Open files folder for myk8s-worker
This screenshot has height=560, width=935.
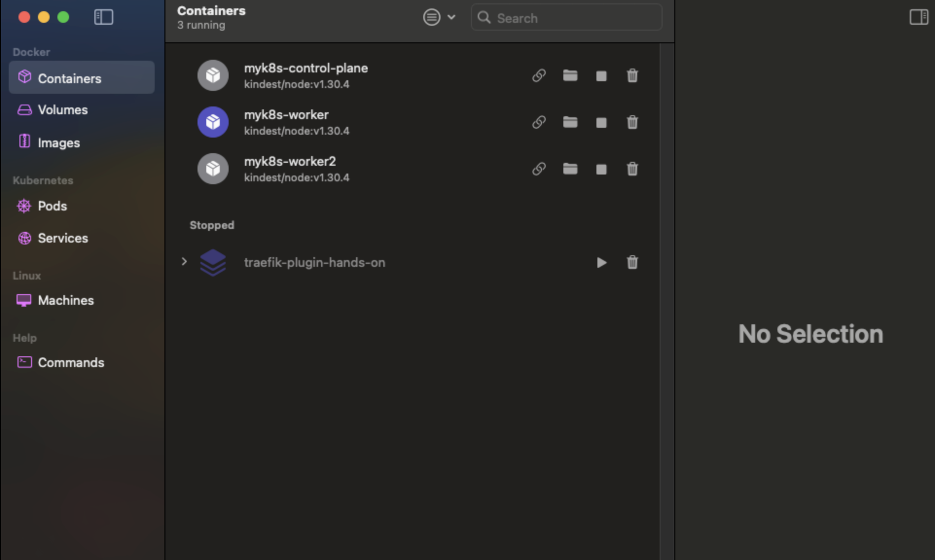pyautogui.click(x=570, y=122)
